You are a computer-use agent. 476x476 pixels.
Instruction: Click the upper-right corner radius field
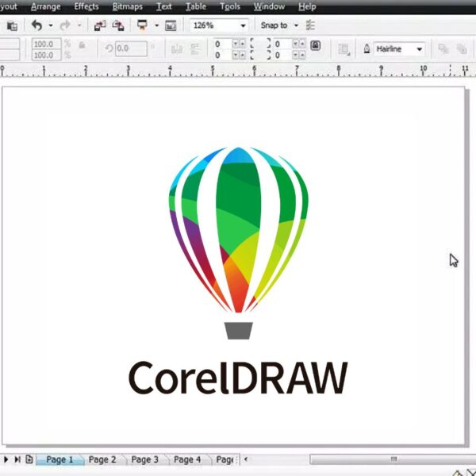point(282,44)
